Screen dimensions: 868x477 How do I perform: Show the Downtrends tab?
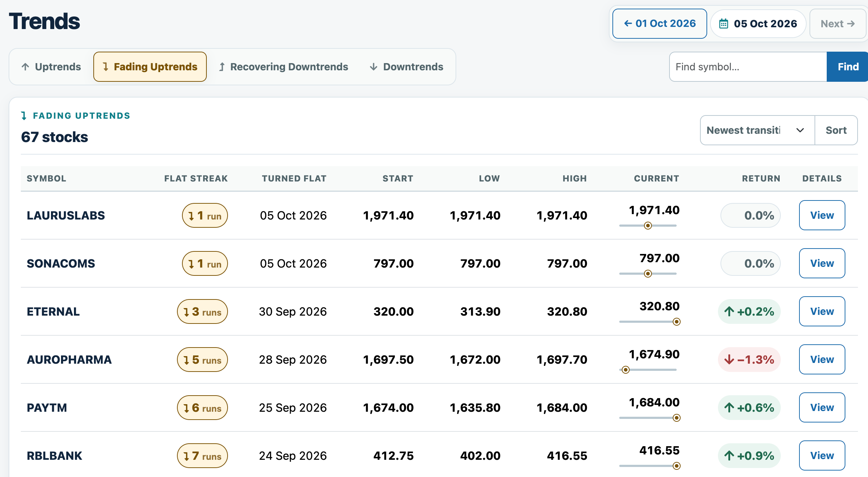click(x=406, y=67)
